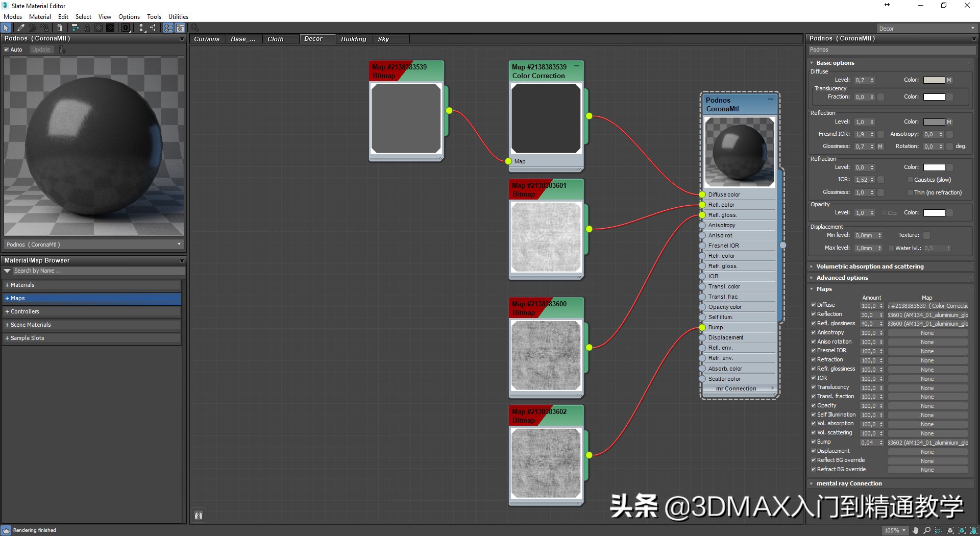Select the node Select tool arrow
This screenshot has width=980, height=536.
6,28
